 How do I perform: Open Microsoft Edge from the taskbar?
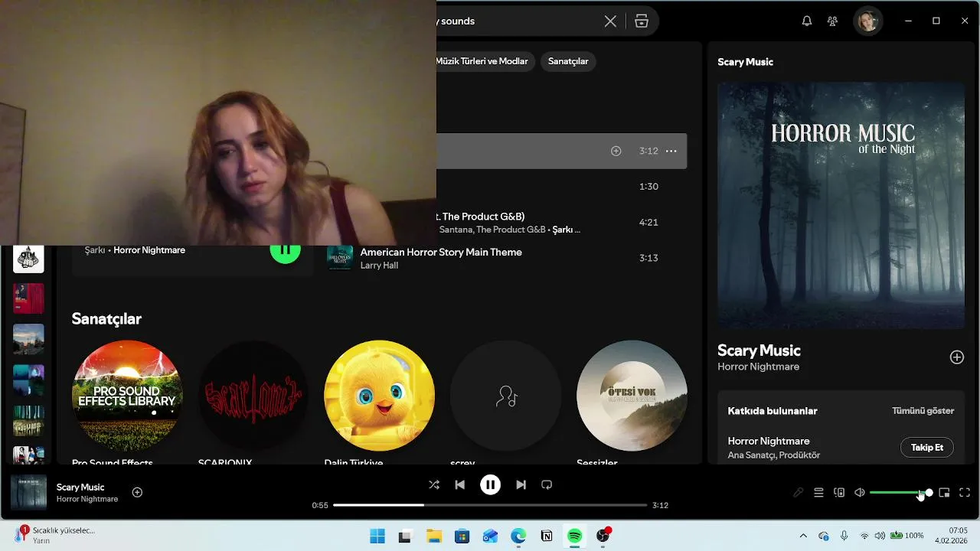point(518,536)
